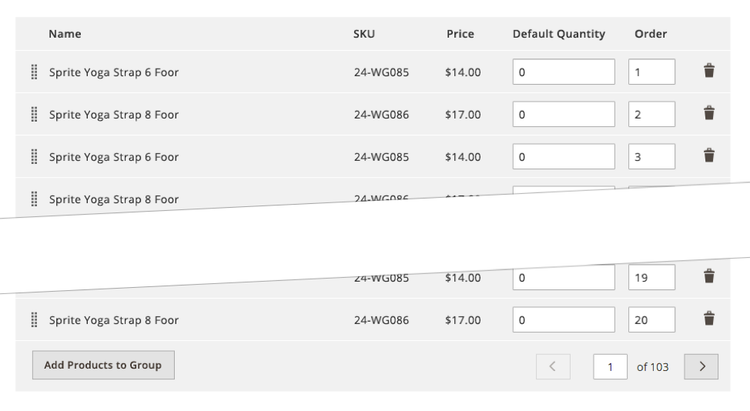This screenshot has width=750, height=411.
Task: Delete the row with order 1
Action: pos(709,71)
